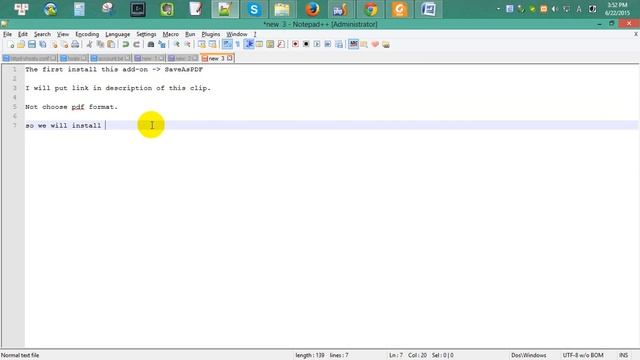Click the underlined word "pdf" on line 5
This screenshot has height=360, width=640.
pyautogui.click(x=78, y=107)
